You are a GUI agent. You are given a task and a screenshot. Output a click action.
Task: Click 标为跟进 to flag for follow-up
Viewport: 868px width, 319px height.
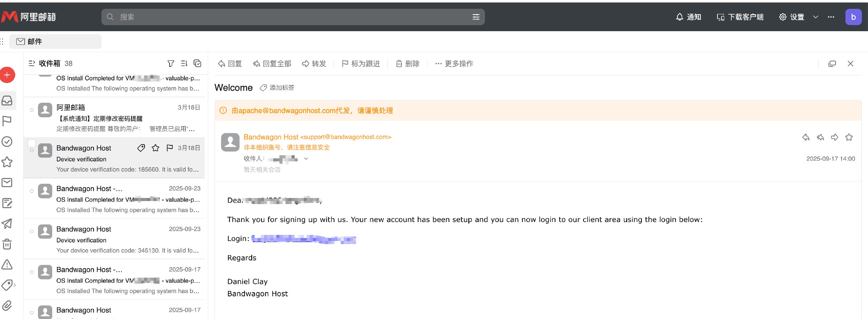pos(361,64)
